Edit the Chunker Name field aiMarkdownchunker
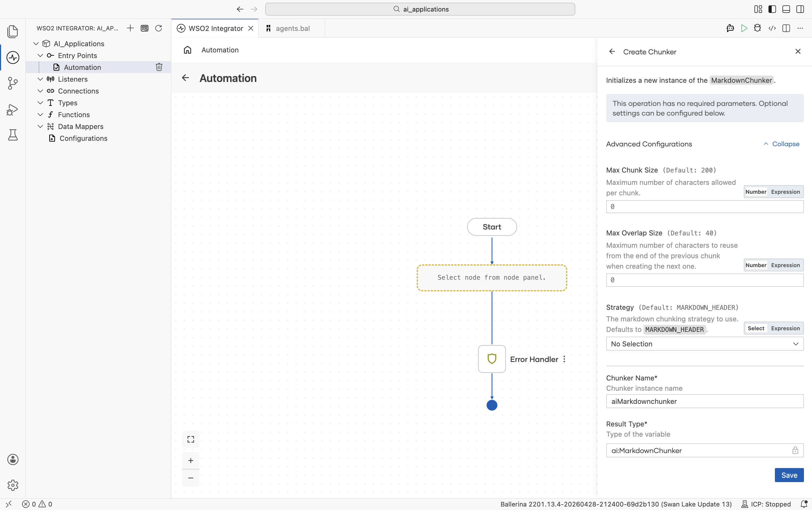The image size is (812, 510). coord(705,401)
